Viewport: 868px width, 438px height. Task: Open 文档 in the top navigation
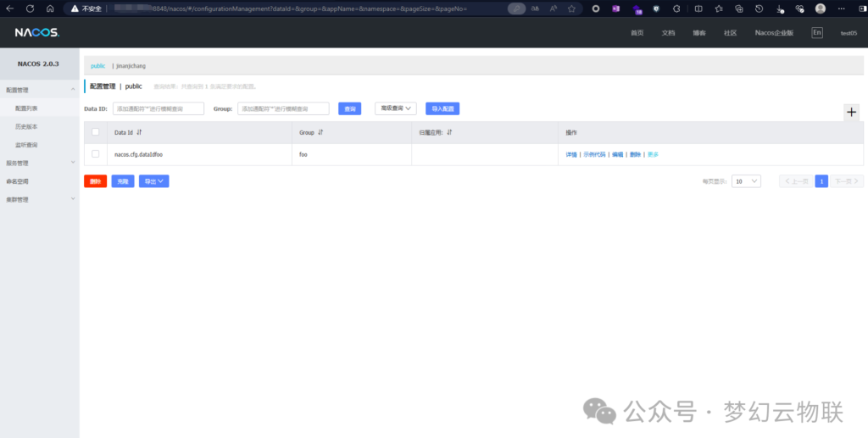coord(668,33)
